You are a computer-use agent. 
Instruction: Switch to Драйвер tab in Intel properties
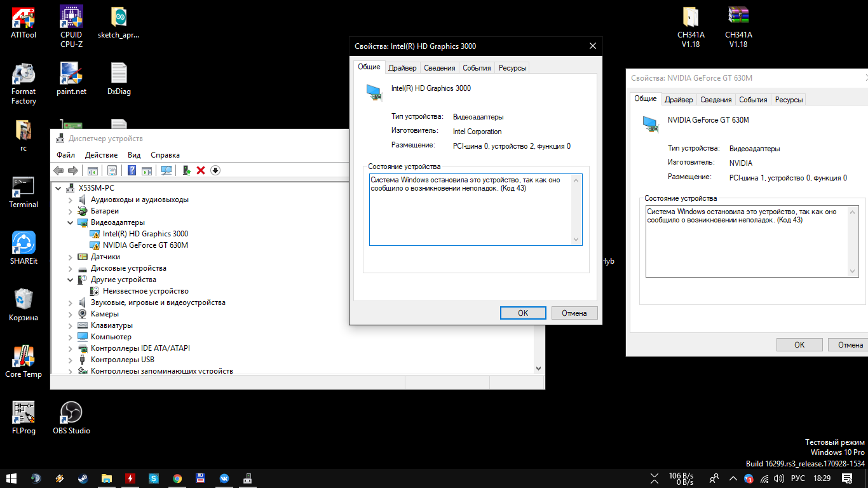point(402,68)
